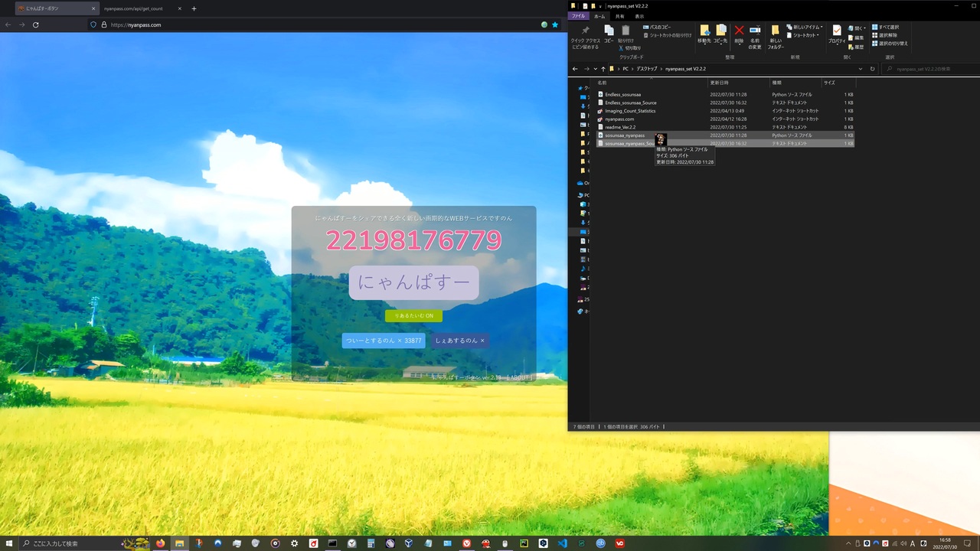Click the New folder (新しいフォルダー) icon
The height and width of the screenshot is (551, 980).
776,31
